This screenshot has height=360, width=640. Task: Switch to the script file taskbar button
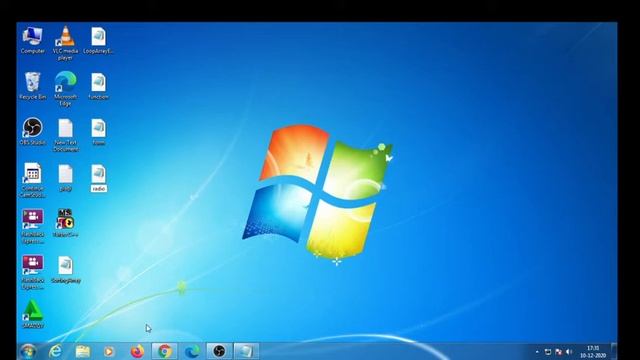(x=246, y=351)
